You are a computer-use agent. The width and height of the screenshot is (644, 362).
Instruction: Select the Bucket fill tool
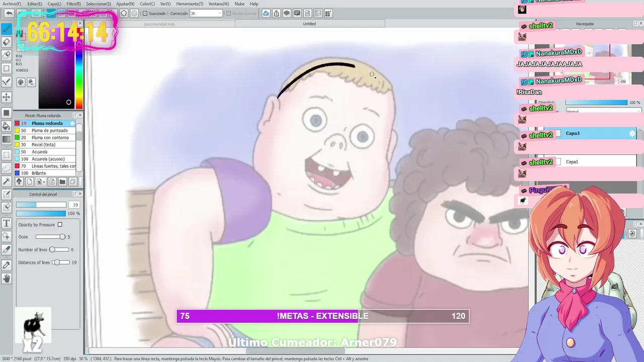pos(7,126)
